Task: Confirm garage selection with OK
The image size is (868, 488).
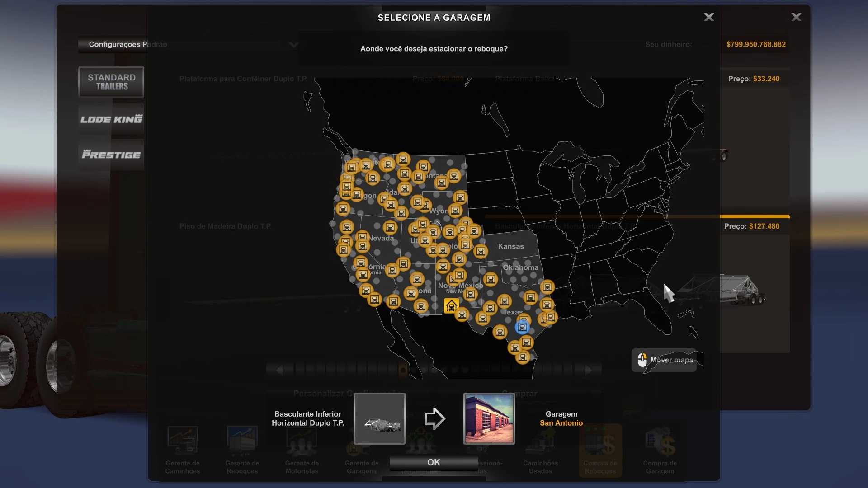Action: (434, 462)
